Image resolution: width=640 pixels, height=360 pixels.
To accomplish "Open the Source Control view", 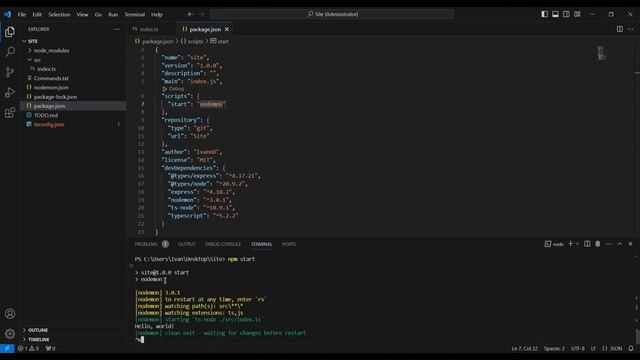I will [10, 72].
